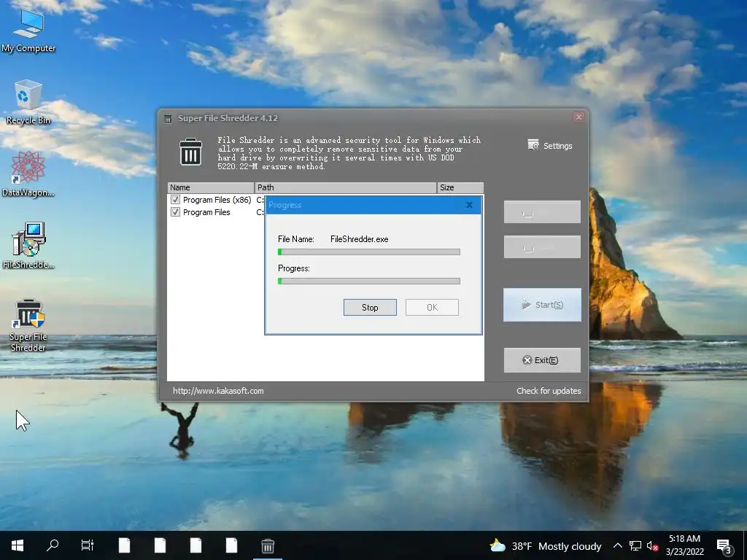Click the Exit(E) button
The width and height of the screenshot is (747, 560).
click(542, 360)
